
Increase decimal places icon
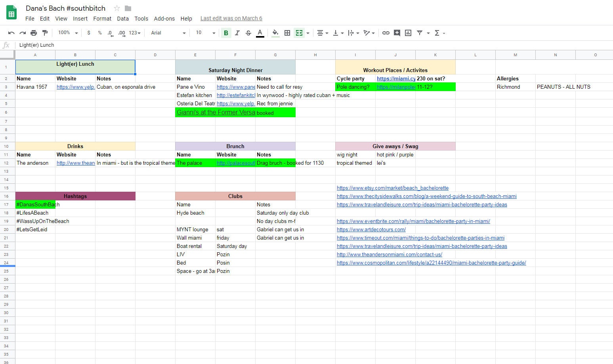[x=122, y=33]
